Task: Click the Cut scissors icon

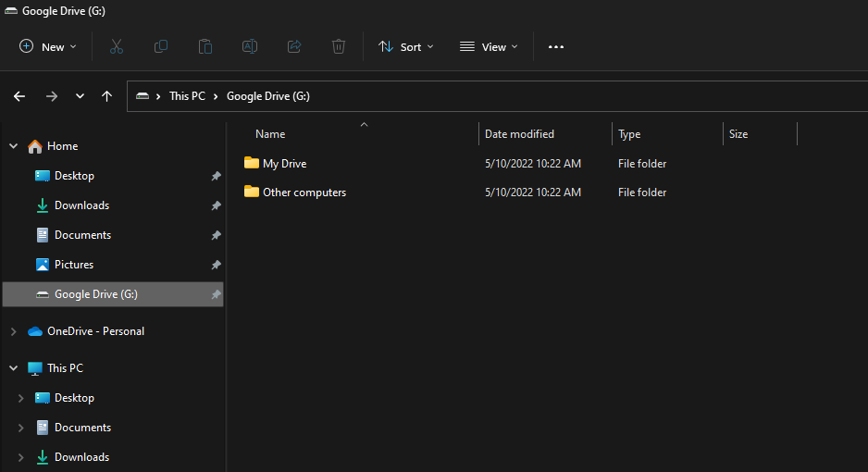Action: [117, 47]
